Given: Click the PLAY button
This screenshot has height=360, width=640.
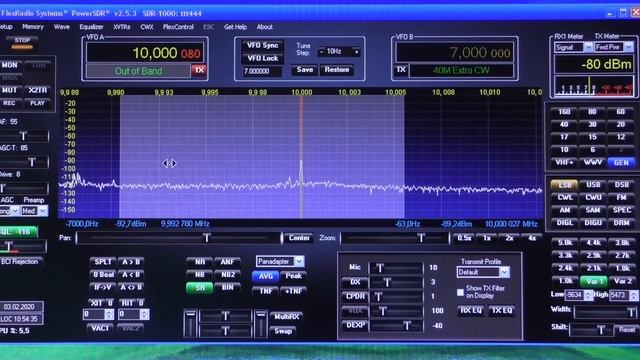Looking at the screenshot, I should (x=38, y=103).
